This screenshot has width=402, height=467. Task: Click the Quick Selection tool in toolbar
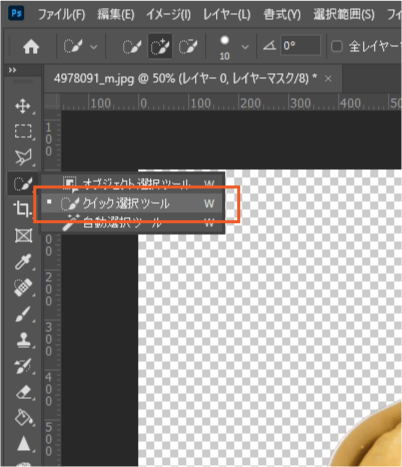point(23,184)
